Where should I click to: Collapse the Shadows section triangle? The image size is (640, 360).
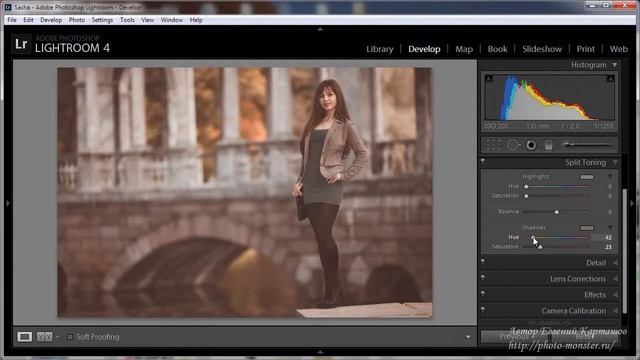pyautogui.click(x=610, y=227)
